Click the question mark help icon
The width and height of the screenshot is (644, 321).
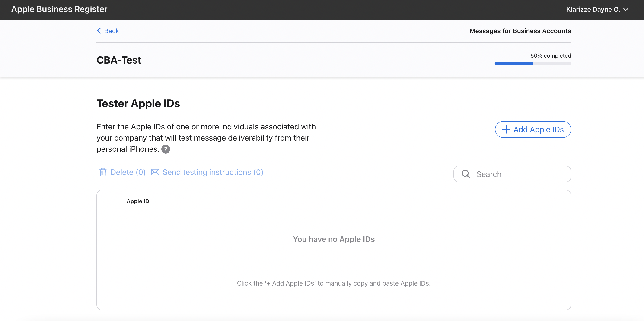pos(166,149)
